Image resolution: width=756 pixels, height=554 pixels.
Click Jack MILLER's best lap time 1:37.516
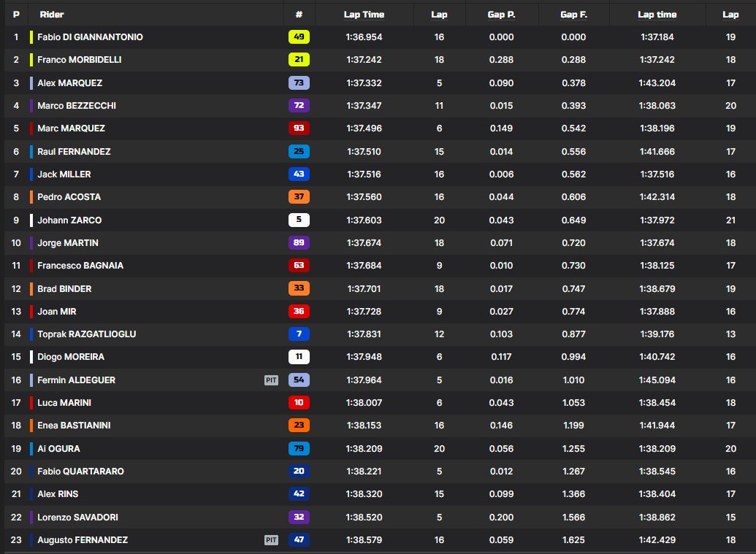pyautogui.click(x=364, y=174)
